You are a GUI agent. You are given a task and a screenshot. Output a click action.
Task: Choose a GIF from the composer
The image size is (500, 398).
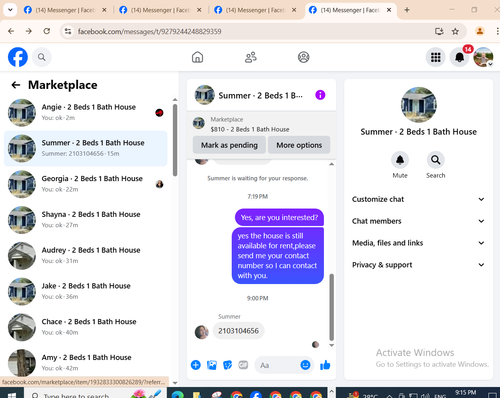coord(243,365)
